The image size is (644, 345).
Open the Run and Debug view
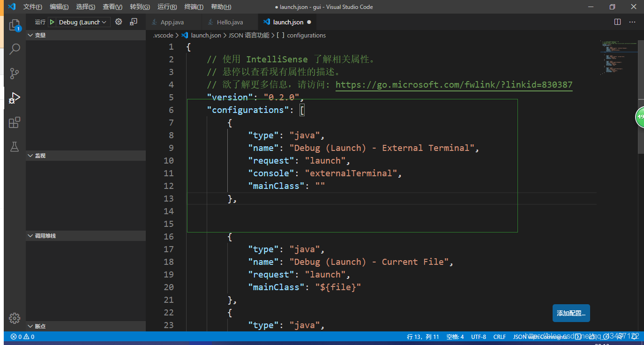pyautogui.click(x=15, y=97)
